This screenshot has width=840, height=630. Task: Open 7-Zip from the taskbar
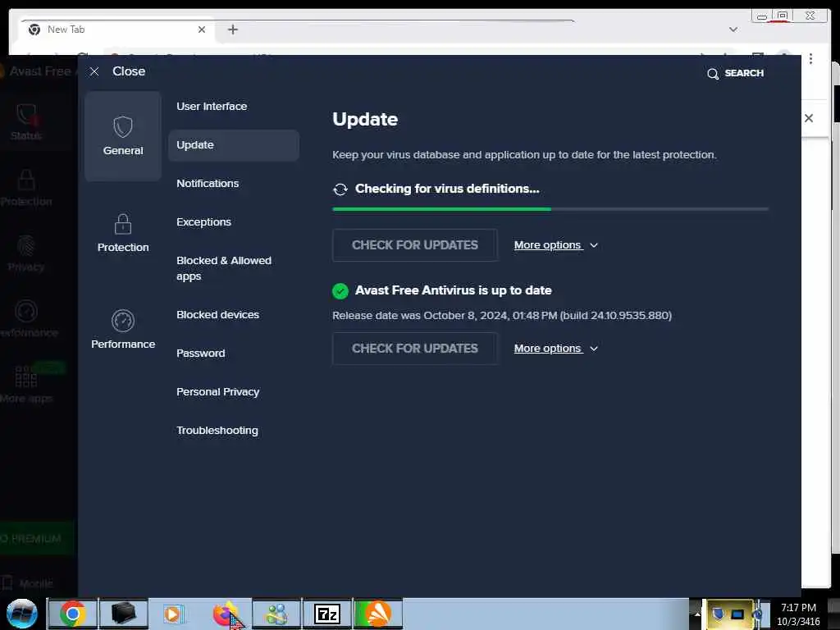[326, 614]
